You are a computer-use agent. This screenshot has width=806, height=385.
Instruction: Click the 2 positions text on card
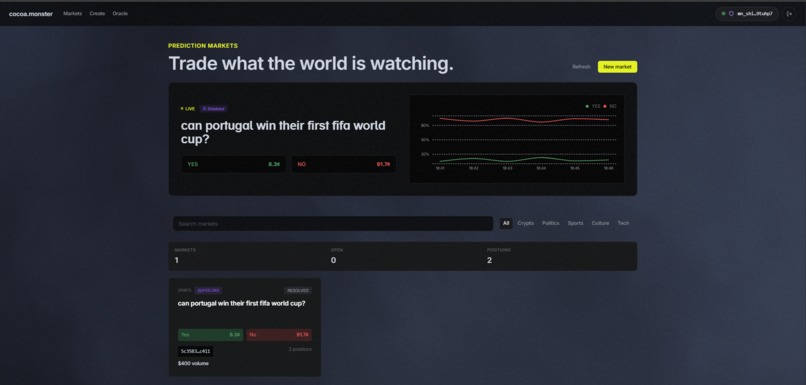point(300,350)
